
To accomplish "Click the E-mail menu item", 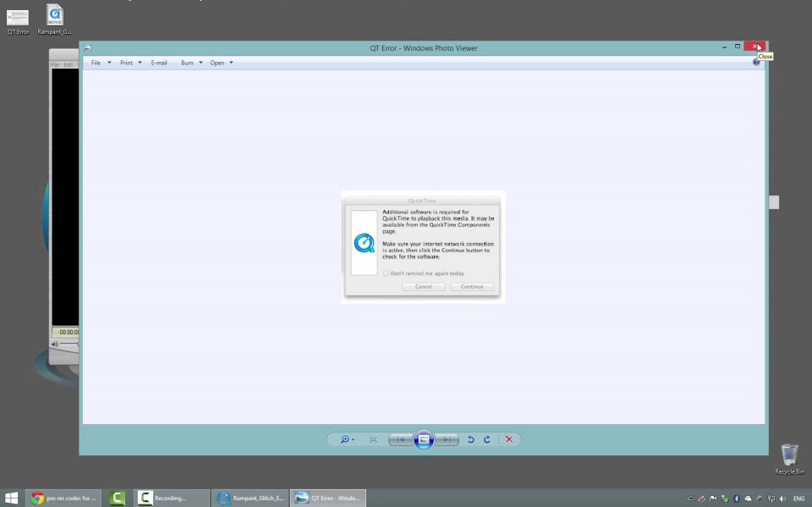I will click(159, 63).
